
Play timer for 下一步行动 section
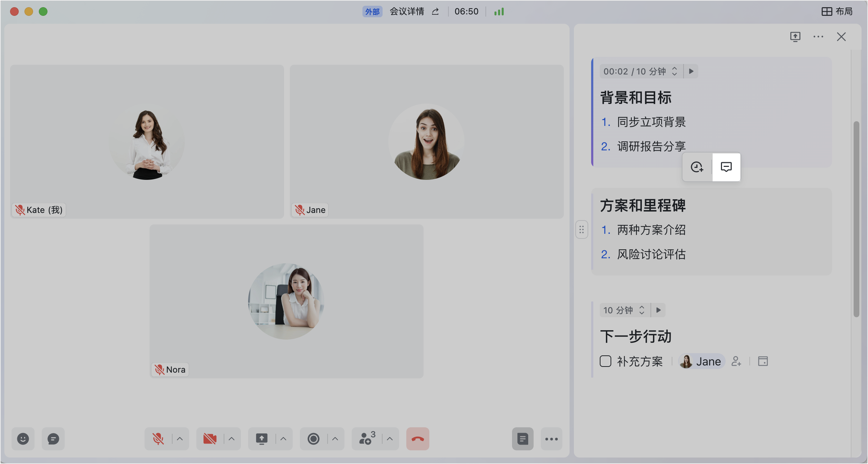pos(658,310)
